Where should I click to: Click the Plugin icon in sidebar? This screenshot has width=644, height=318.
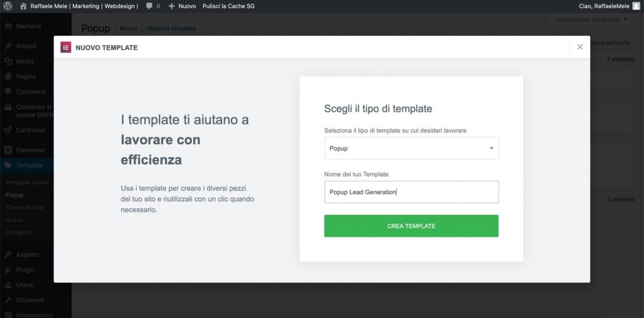tap(8, 270)
